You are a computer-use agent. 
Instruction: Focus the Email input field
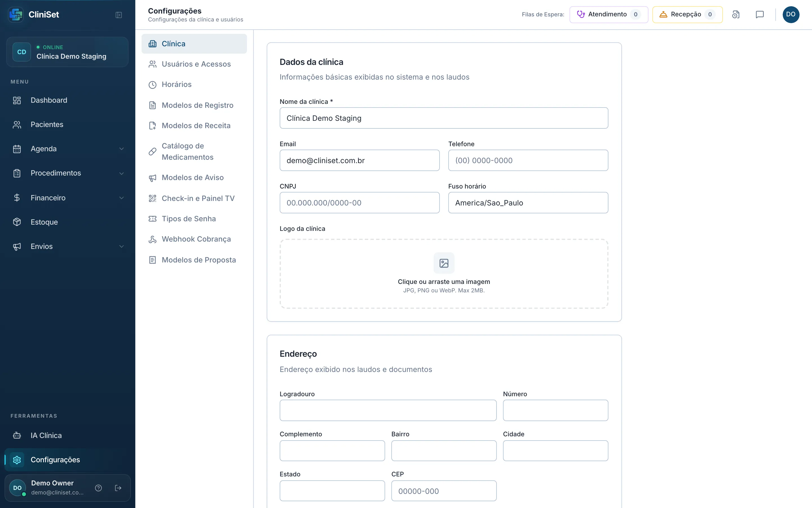coord(359,160)
